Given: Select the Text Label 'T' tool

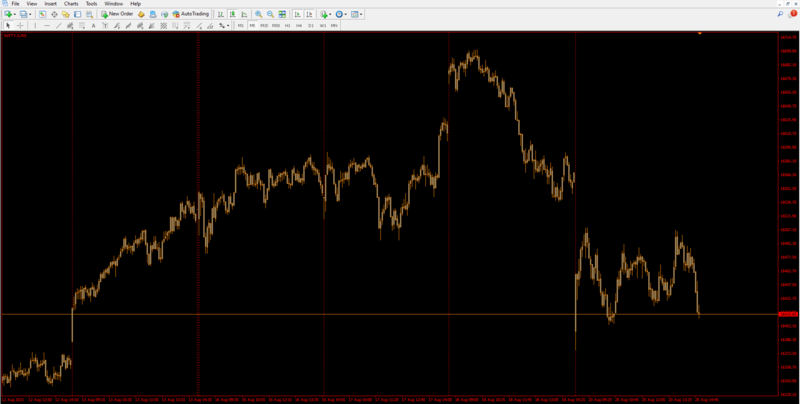Looking at the screenshot, I should [x=105, y=26].
